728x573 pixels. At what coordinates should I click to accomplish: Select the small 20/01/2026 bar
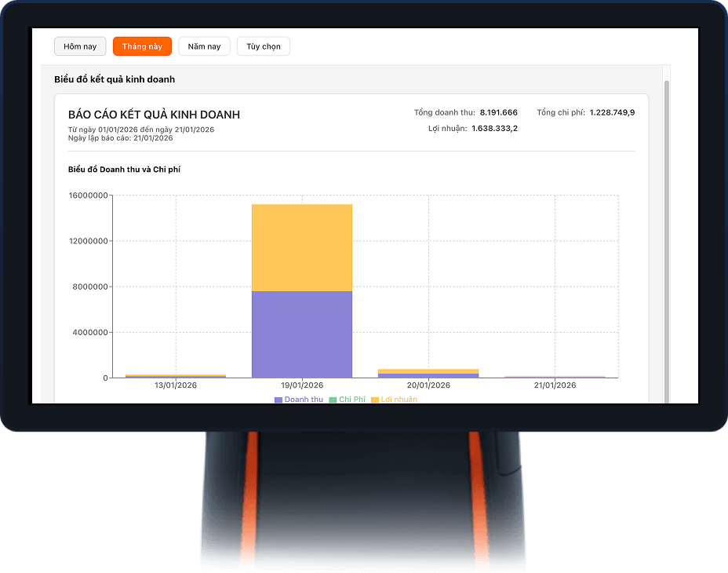point(428,374)
